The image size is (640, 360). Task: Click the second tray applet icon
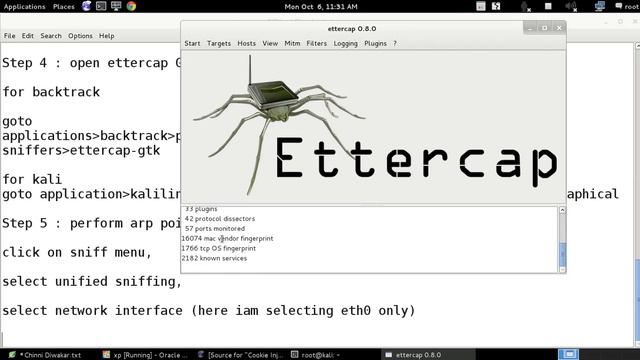[496, 6]
